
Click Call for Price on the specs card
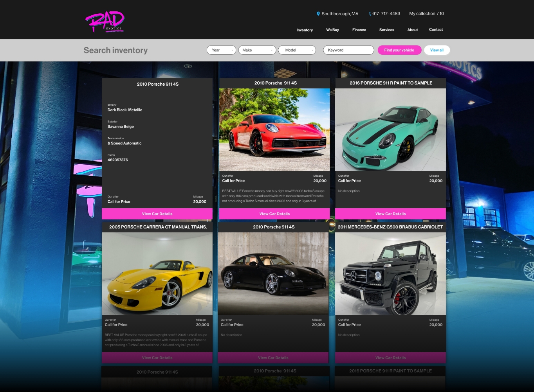tap(119, 201)
